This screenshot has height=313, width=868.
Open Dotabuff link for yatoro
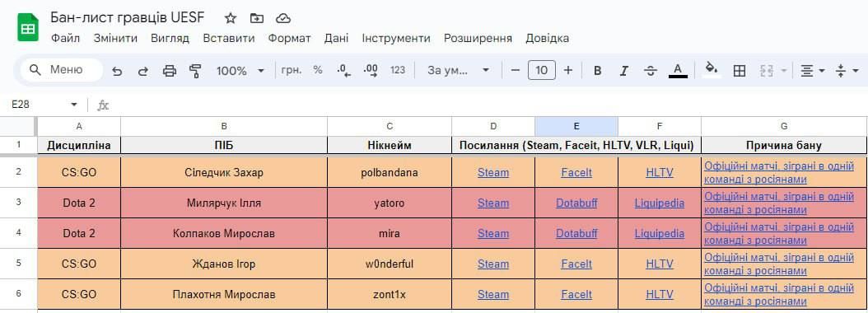[x=576, y=203]
